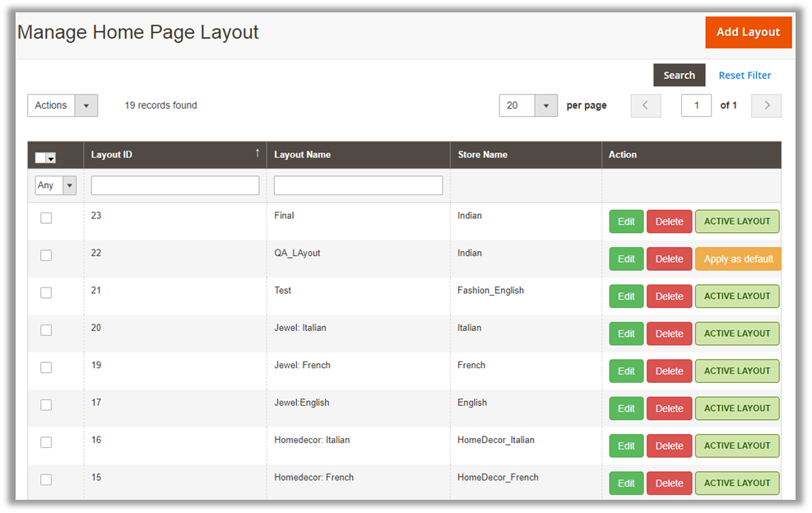This screenshot has width=812, height=513.
Task: Apply QA_LAyout as default
Action: [738, 259]
